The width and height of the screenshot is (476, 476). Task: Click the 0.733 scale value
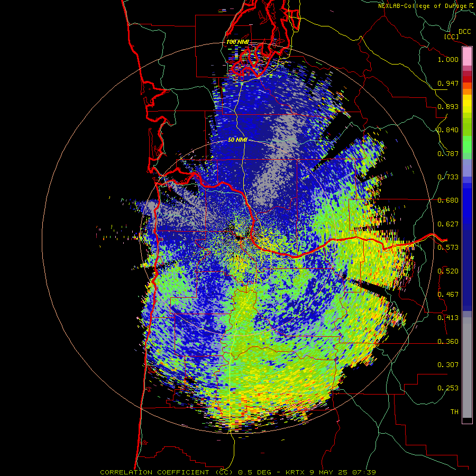point(448,177)
